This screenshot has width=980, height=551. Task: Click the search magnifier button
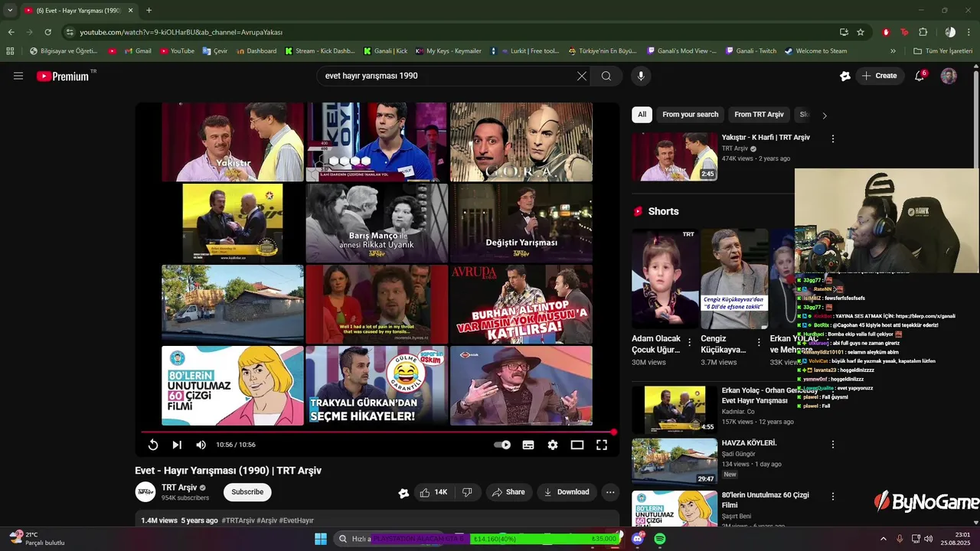click(x=606, y=76)
